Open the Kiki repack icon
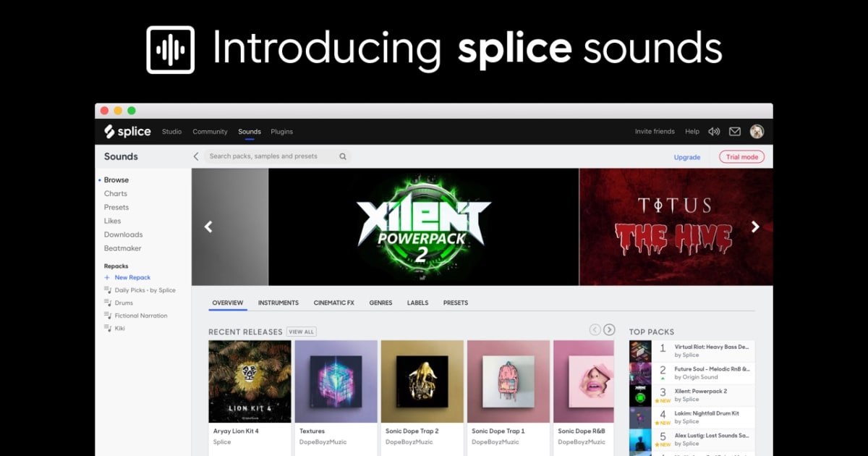The image size is (868, 456). 109,328
